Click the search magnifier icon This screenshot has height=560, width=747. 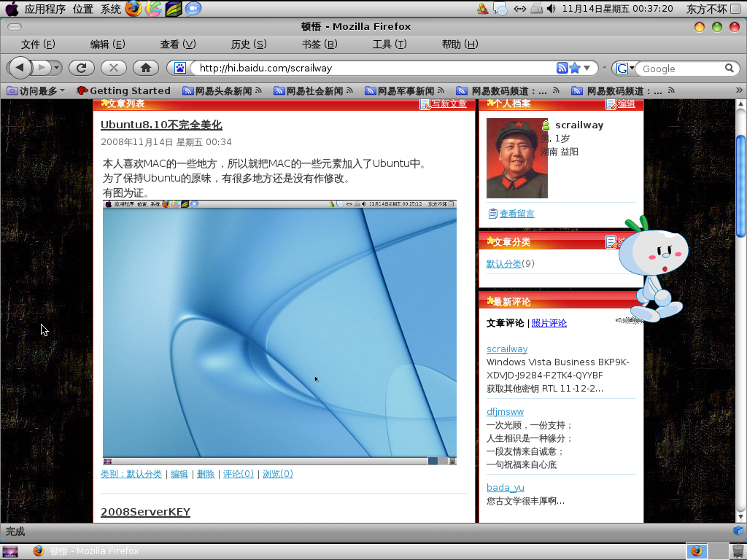[729, 68]
